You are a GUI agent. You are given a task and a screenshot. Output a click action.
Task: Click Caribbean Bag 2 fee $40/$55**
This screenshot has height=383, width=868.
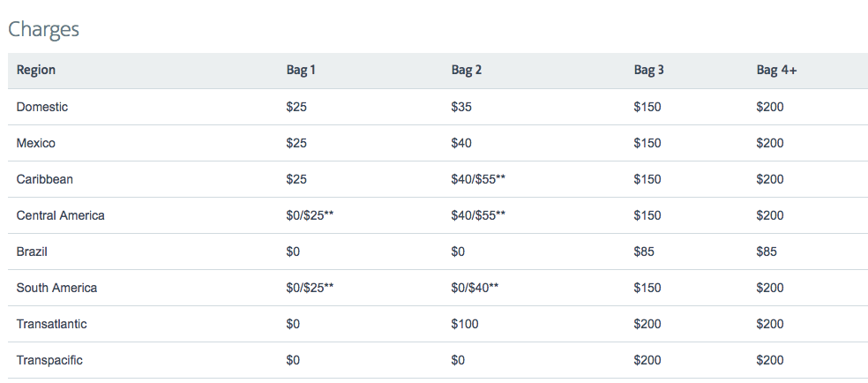pos(478,179)
